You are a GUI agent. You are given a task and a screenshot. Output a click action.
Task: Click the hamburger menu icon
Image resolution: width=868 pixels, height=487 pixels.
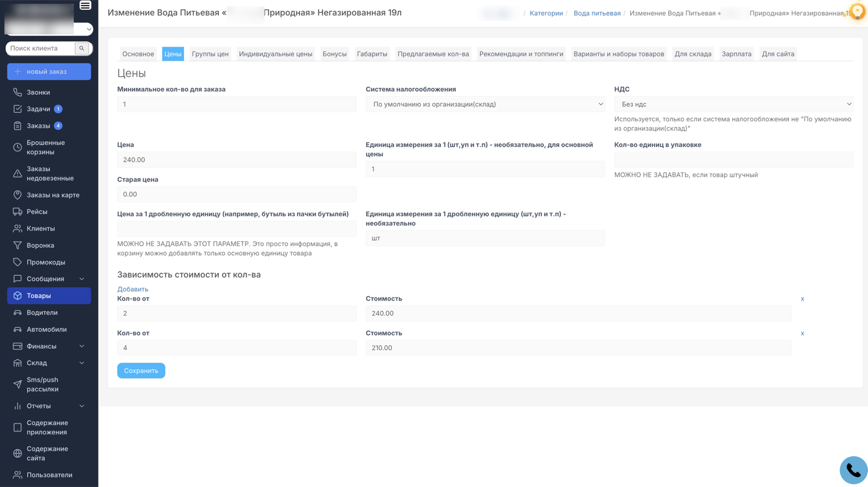(x=86, y=6)
